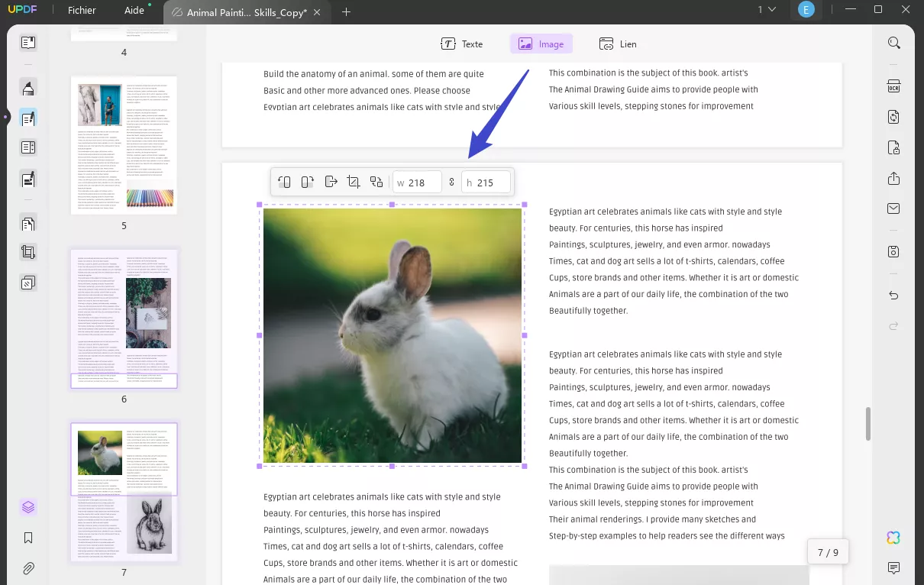Open the Aide menu
The image size is (924, 585).
(x=134, y=11)
